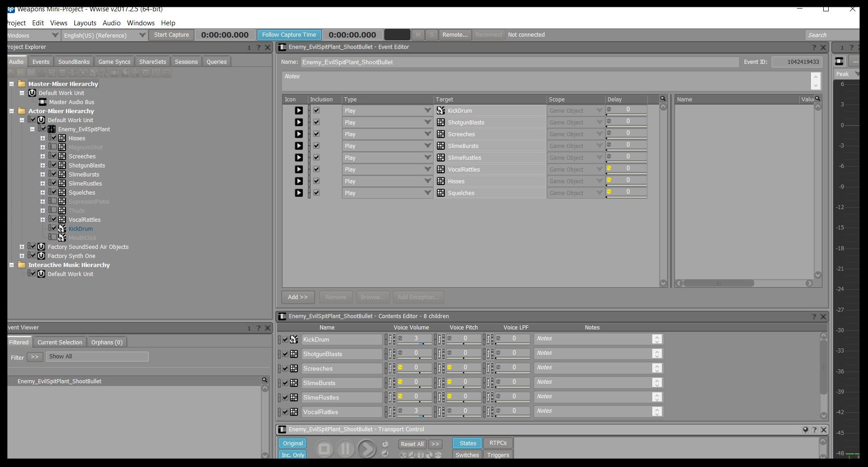Switch to the Game Syncs tab
This screenshot has height=467, width=868.
click(114, 62)
